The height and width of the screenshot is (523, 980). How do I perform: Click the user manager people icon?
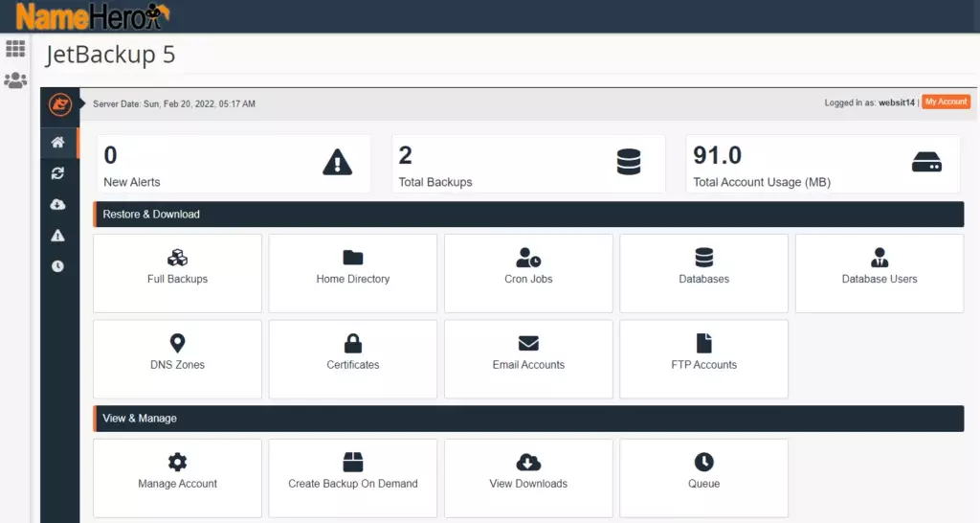[x=15, y=80]
